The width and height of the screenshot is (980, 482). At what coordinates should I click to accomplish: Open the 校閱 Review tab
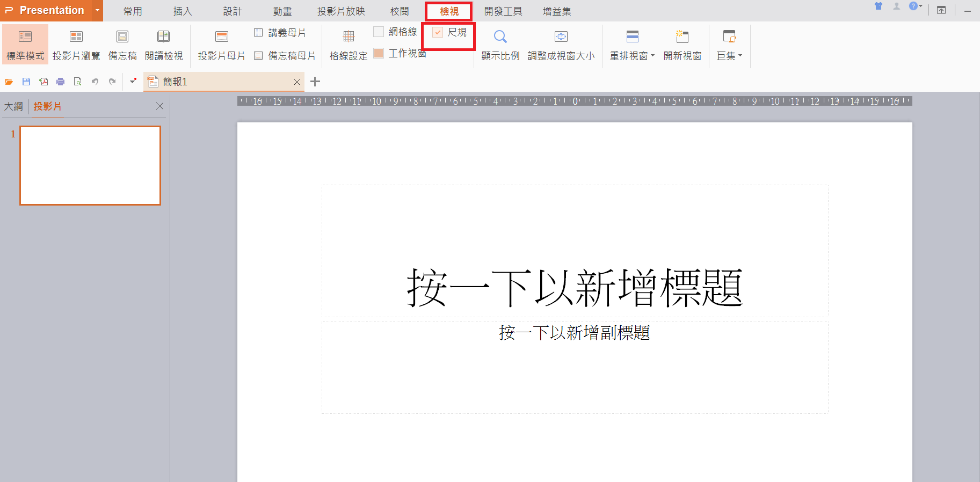[x=400, y=11]
